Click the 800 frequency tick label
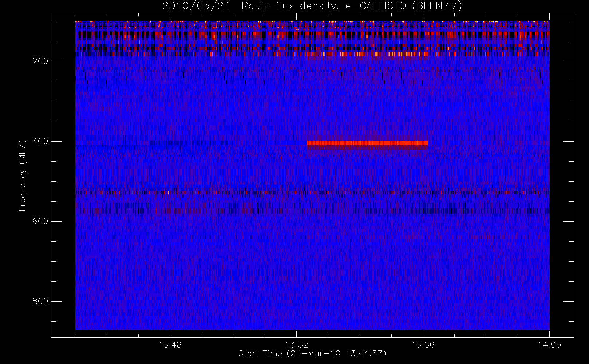Screen dimensions: 589x364 coord(40,301)
